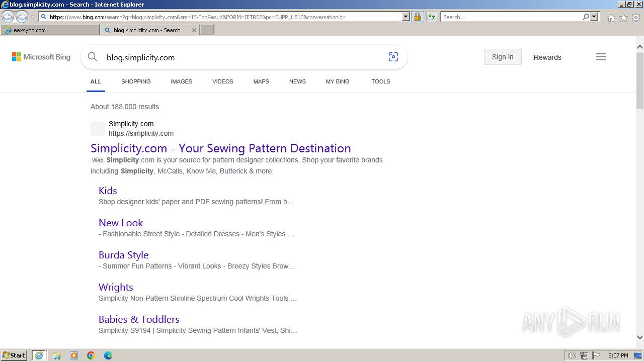
Task: Open the Kids sitelink
Action: coord(108,191)
